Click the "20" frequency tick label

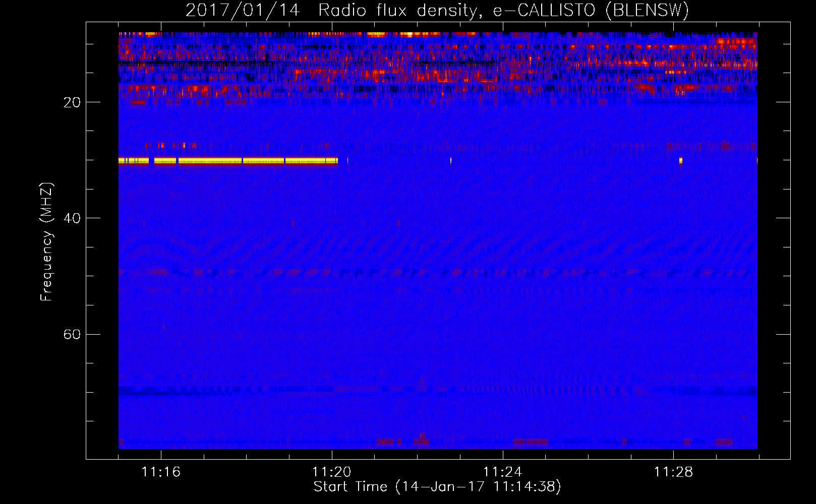(72, 102)
